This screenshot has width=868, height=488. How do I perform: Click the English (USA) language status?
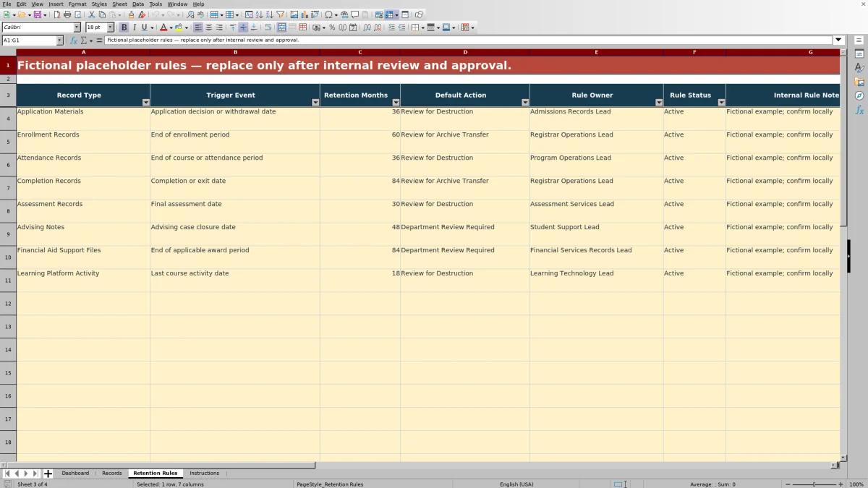pos(516,484)
